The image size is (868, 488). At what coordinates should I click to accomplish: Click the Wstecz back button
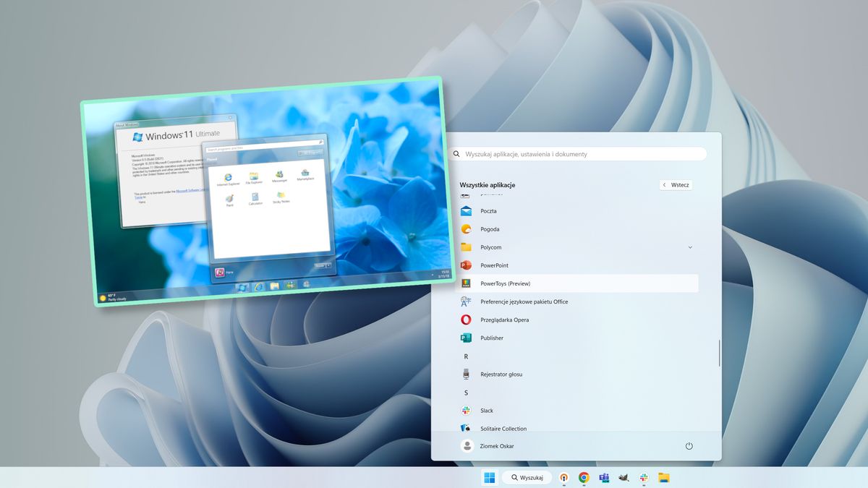(676, 184)
